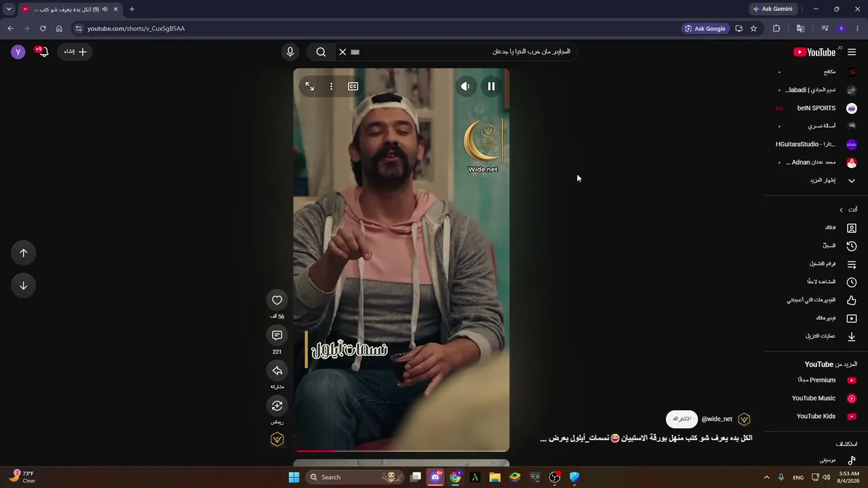Go to previous Short with up arrow
Screen dimensions: 868x488
tap(23, 253)
